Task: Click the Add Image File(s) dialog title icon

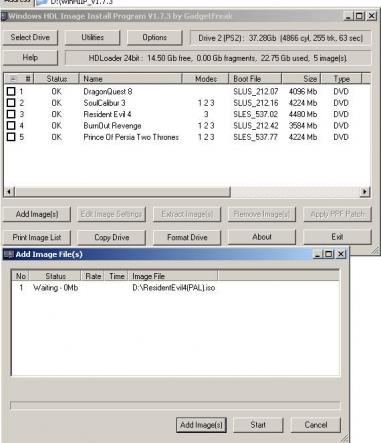Action: pos(8,254)
